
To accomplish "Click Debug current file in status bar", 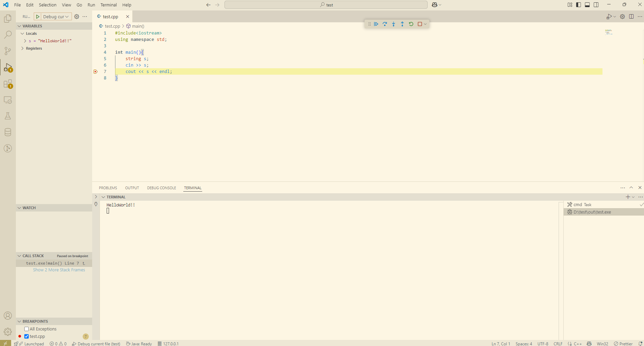I will coord(96,343).
